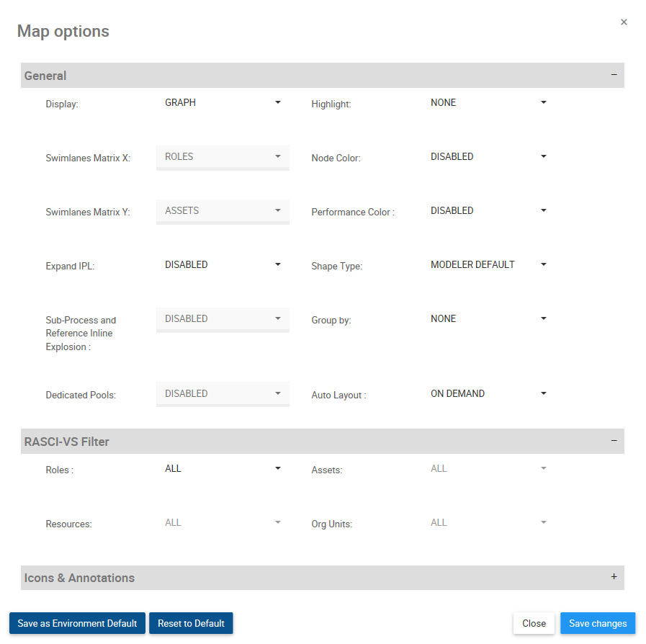
Task: Open the Highlight dropdown
Action: 488,103
